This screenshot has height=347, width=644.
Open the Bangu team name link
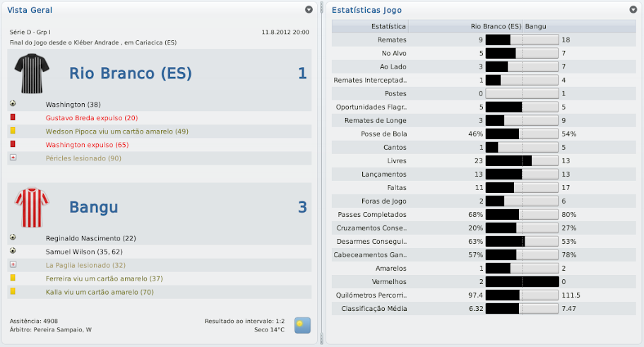(93, 207)
